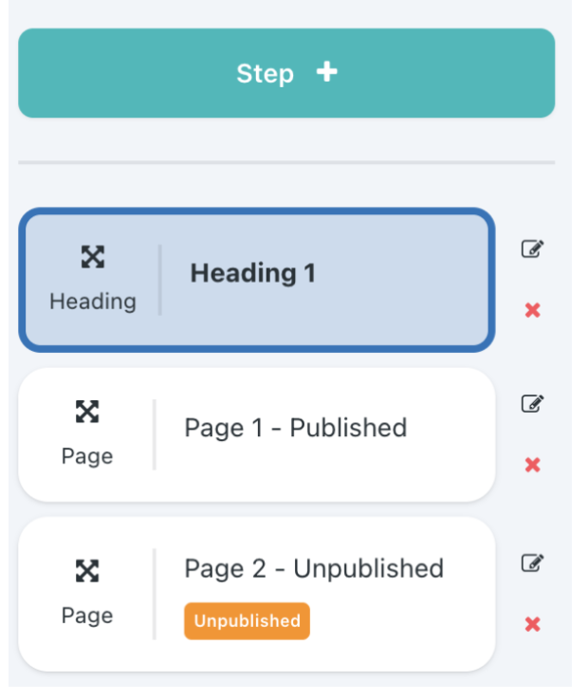The height and width of the screenshot is (700, 588).
Task: Click the Step add button
Action: (286, 73)
